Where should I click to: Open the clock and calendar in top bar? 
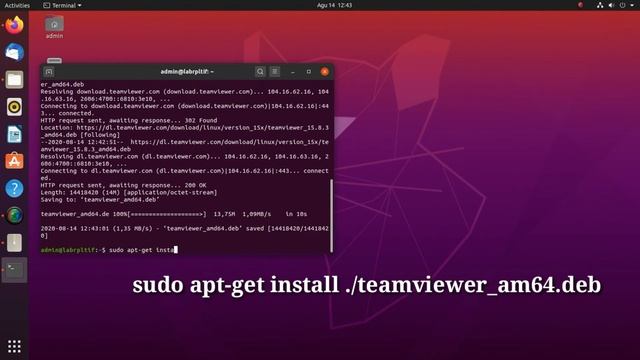point(334,5)
